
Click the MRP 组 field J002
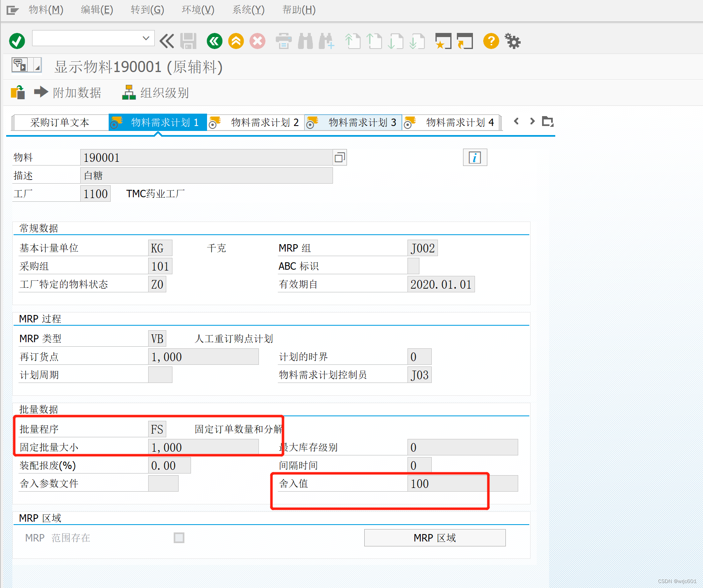tap(423, 248)
